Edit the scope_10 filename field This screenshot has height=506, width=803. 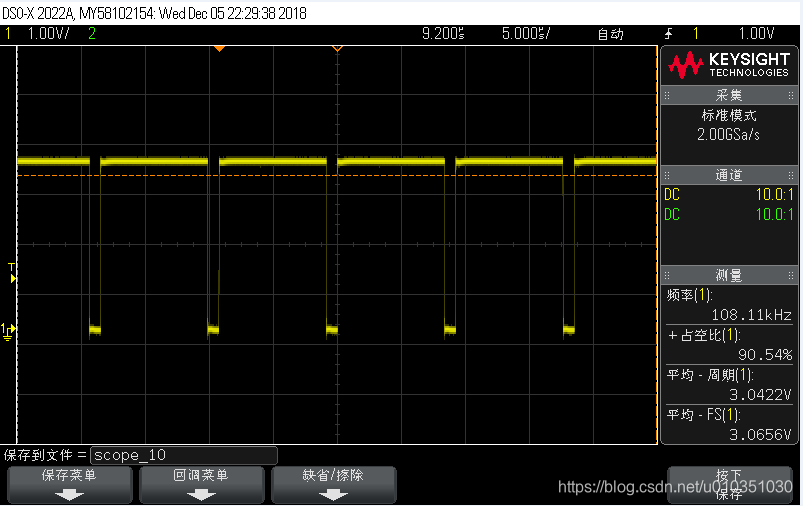click(x=184, y=455)
